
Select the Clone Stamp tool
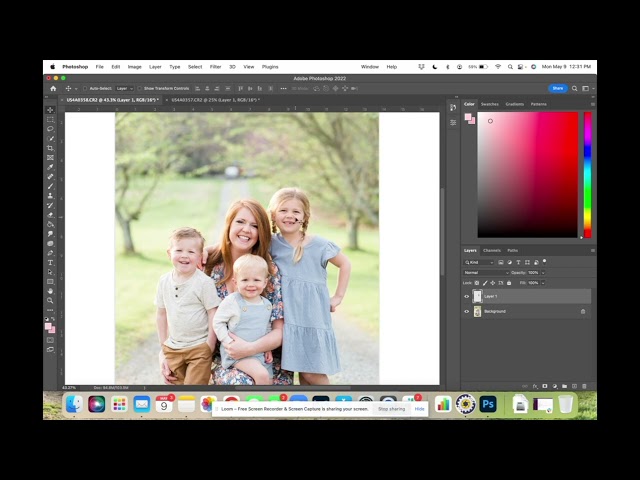[50, 196]
